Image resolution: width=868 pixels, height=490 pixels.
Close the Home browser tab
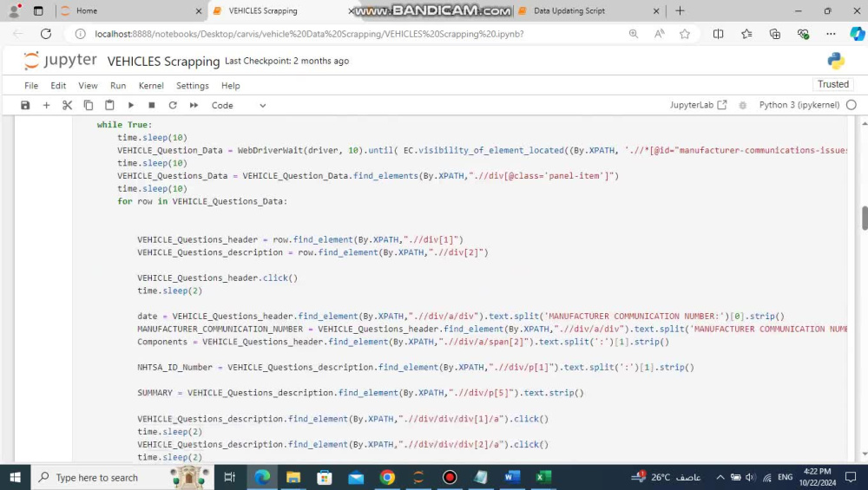tap(199, 11)
